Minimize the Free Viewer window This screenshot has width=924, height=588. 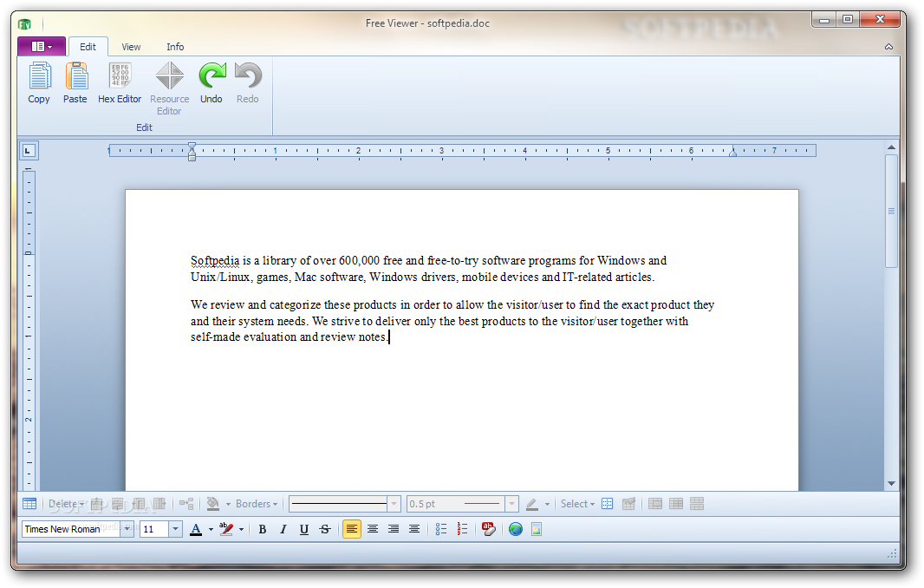click(x=824, y=20)
